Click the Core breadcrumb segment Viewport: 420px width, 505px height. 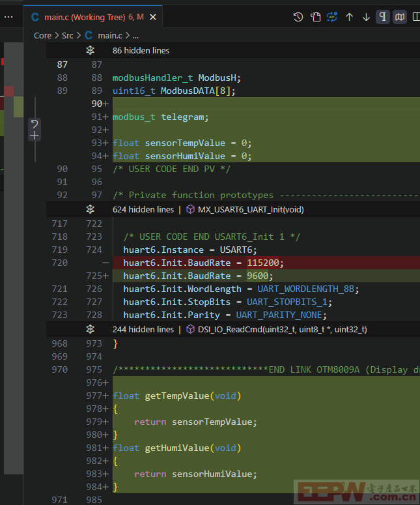pos(42,35)
